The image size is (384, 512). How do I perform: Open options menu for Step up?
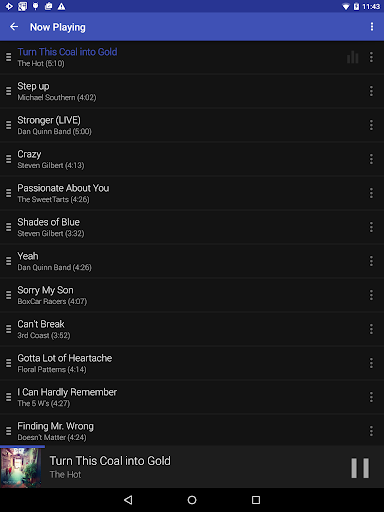(x=371, y=91)
